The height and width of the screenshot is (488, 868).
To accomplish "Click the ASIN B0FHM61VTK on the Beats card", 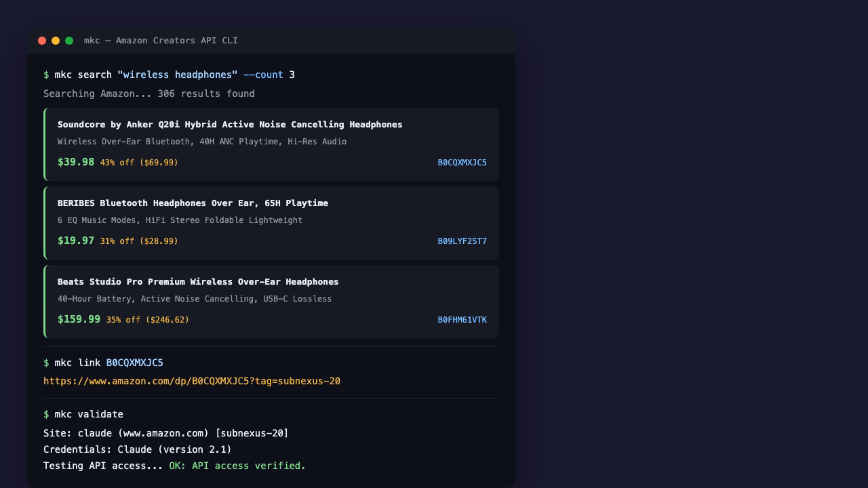I will pyautogui.click(x=462, y=319).
